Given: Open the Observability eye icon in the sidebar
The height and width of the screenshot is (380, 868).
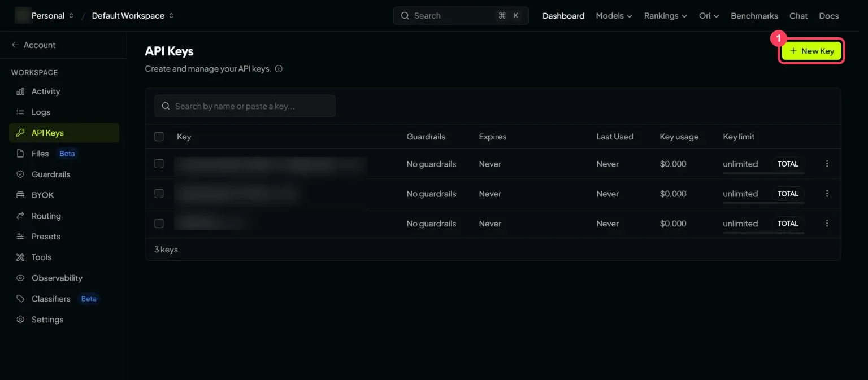Looking at the screenshot, I should 20,278.
